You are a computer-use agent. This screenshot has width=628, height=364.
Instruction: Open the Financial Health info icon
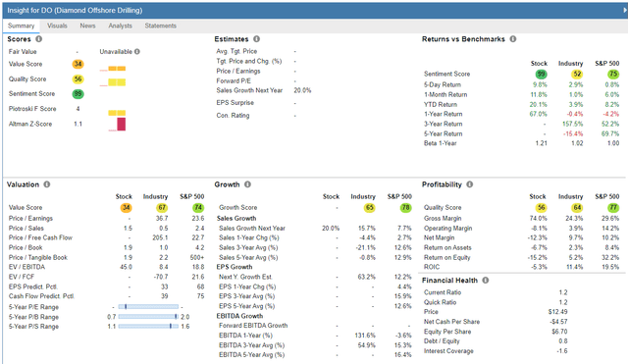pos(486,281)
